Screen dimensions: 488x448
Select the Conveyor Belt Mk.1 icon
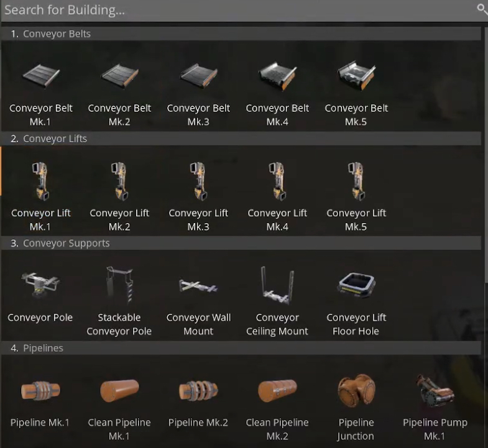pyautogui.click(x=41, y=76)
